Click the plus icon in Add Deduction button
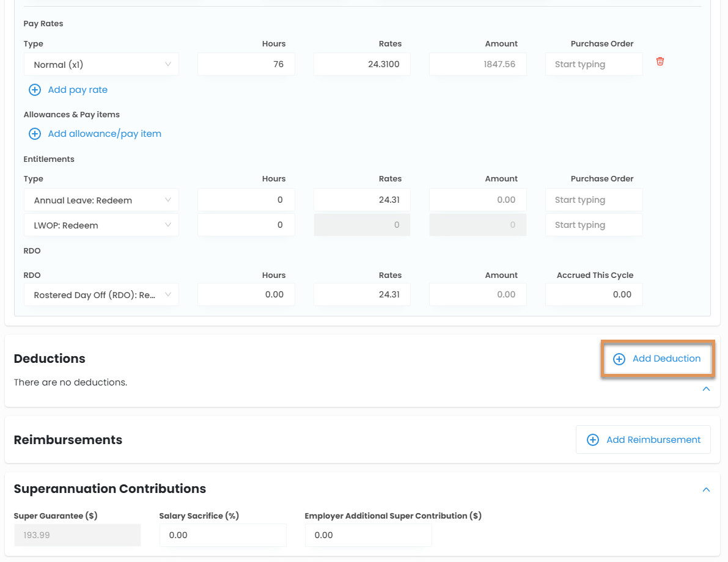The height and width of the screenshot is (562, 728). (x=619, y=359)
